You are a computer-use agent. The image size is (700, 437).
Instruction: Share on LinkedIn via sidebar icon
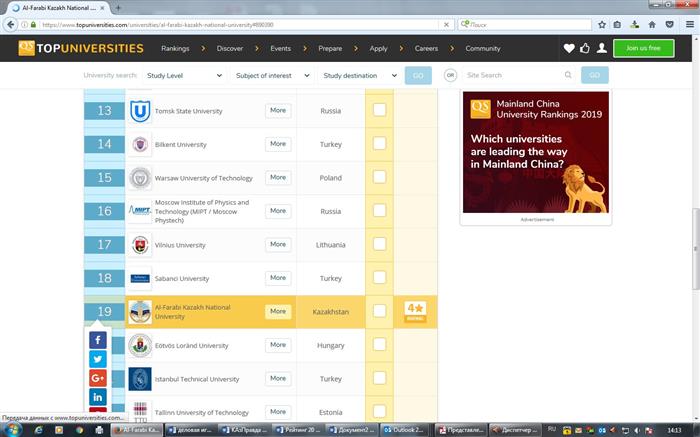point(98,397)
